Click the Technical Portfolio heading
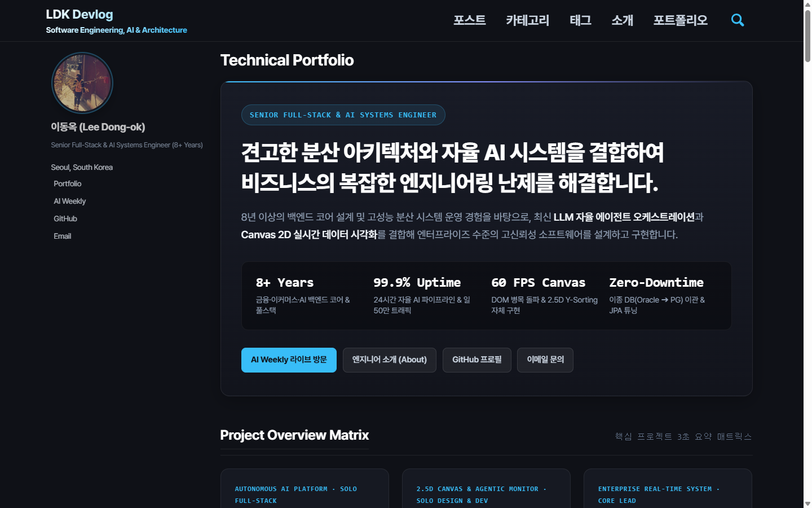Viewport: 812px width, 508px height. 287,60
